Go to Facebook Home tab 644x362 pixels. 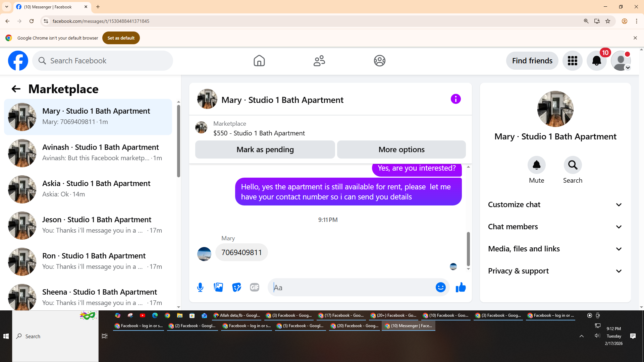click(259, 61)
